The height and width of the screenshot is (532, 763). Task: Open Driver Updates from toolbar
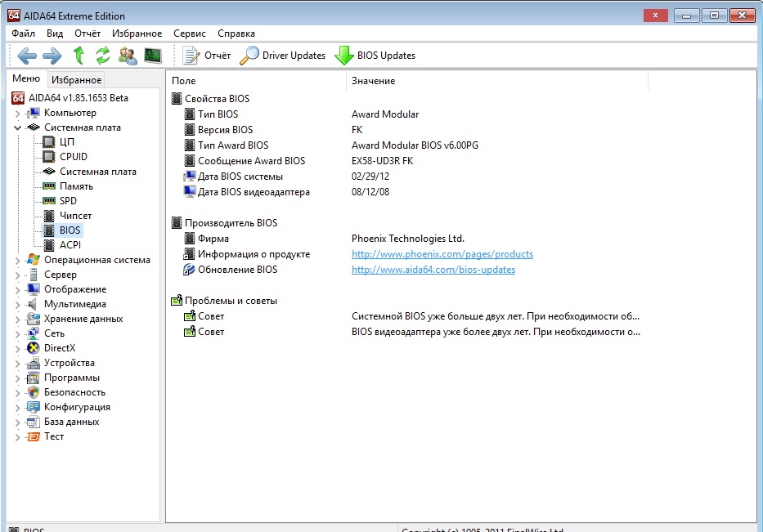[282, 56]
